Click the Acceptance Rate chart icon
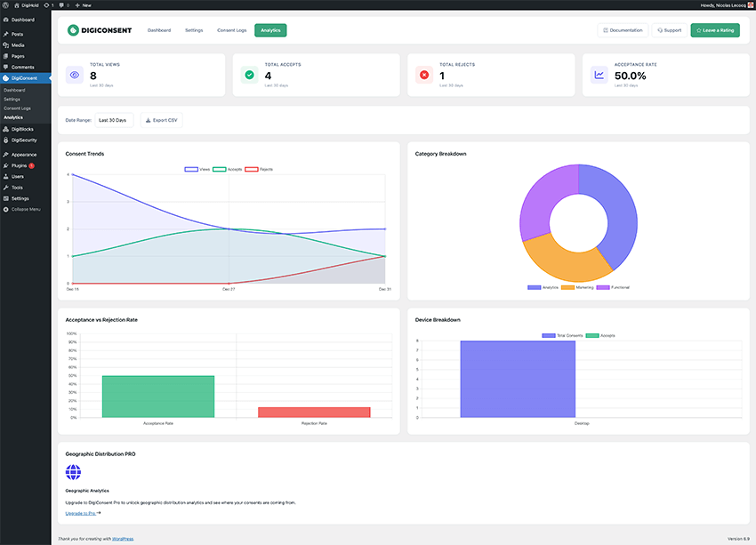This screenshot has height=545, width=756. [599, 75]
